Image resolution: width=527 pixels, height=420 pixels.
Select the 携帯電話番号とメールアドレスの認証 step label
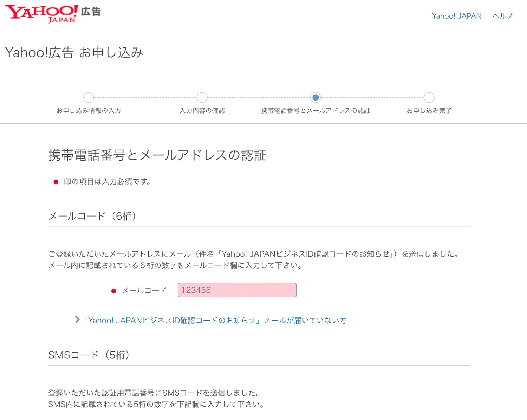pos(315,111)
